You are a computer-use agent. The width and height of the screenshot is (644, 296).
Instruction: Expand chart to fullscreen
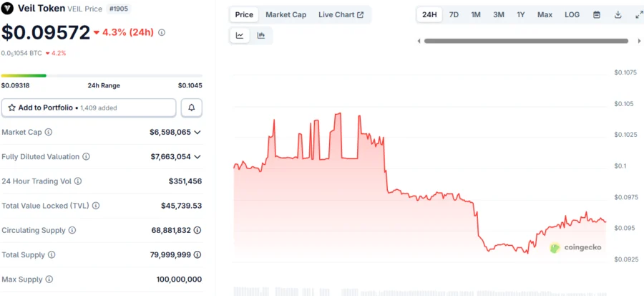639,14
